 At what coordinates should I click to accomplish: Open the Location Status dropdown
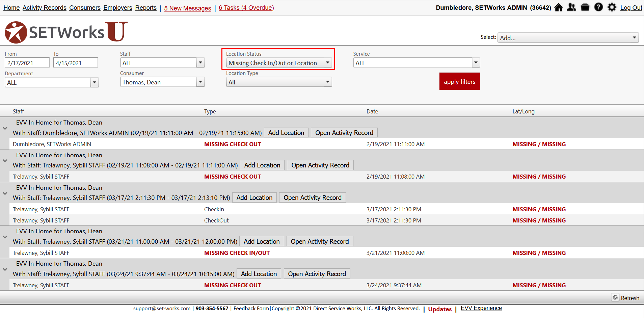tap(279, 63)
